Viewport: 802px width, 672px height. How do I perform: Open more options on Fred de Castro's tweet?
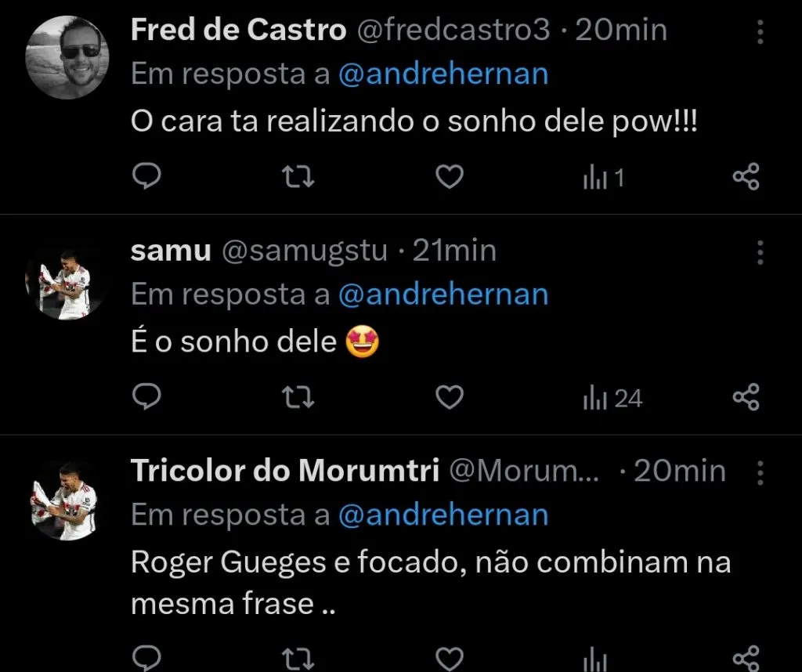[760, 30]
